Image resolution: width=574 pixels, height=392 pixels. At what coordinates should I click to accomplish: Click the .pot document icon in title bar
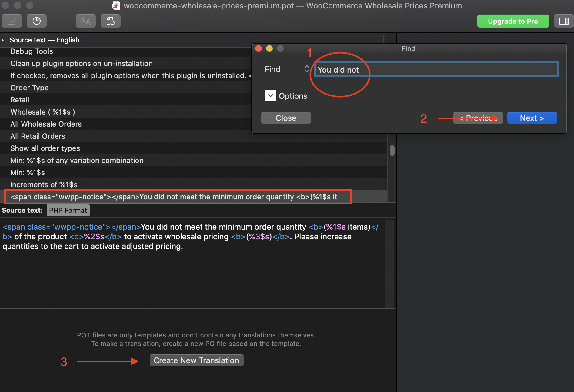point(116,5)
